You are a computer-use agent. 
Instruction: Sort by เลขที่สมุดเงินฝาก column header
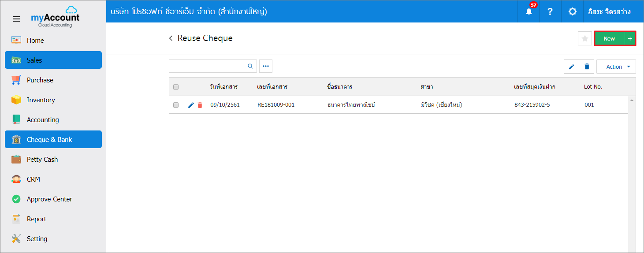click(535, 87)
